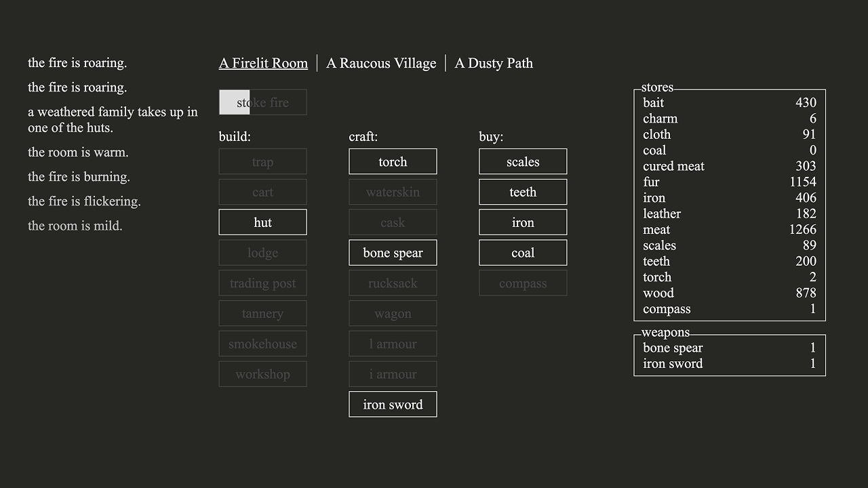Click the disabled trap build button
Screen dimensions: 868x488
click(x=262, y=161)
